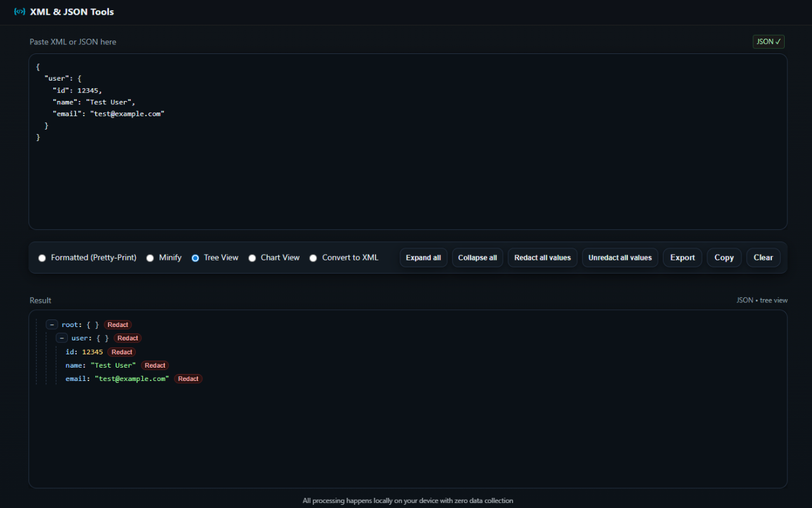Select the Tree View radio option

[x=195, y=258]
